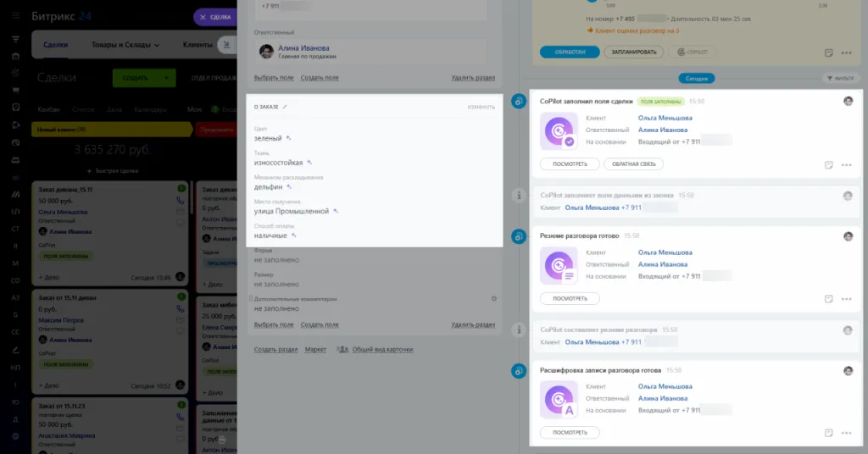This screenshot has height=454, width=868.
Task: Click the CoPilot sparkle icon beside наличные
Action: coord(293,235)
